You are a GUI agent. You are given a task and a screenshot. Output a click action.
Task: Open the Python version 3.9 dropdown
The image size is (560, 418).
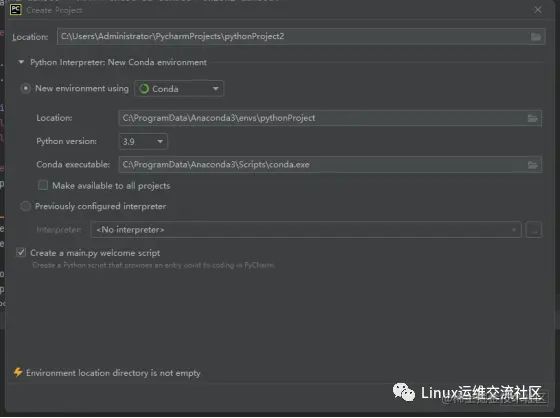pyautogui.click(x=143, y=141)
